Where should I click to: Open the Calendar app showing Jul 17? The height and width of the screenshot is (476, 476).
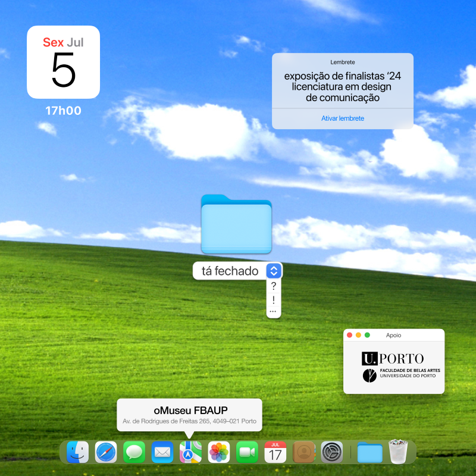275,452
